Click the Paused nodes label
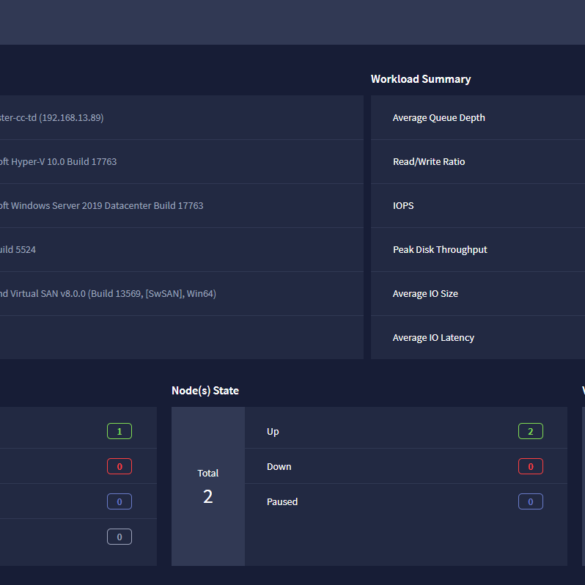Image resolution: width=585 pixels, height=585 pixels. [x=282, y=502]
